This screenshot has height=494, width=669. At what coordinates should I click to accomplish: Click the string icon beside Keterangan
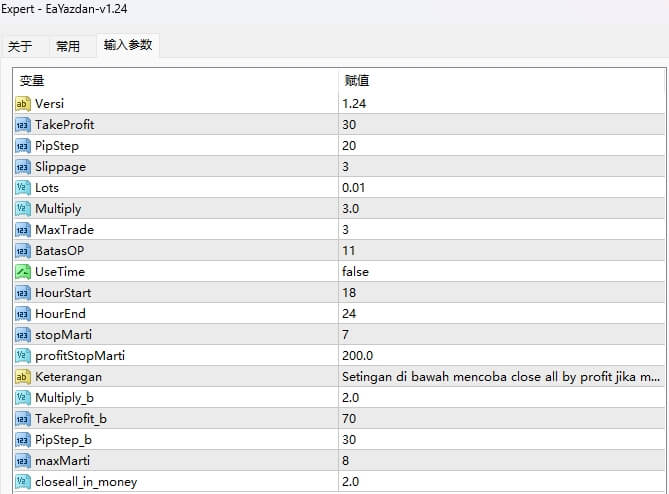(23, 377)
